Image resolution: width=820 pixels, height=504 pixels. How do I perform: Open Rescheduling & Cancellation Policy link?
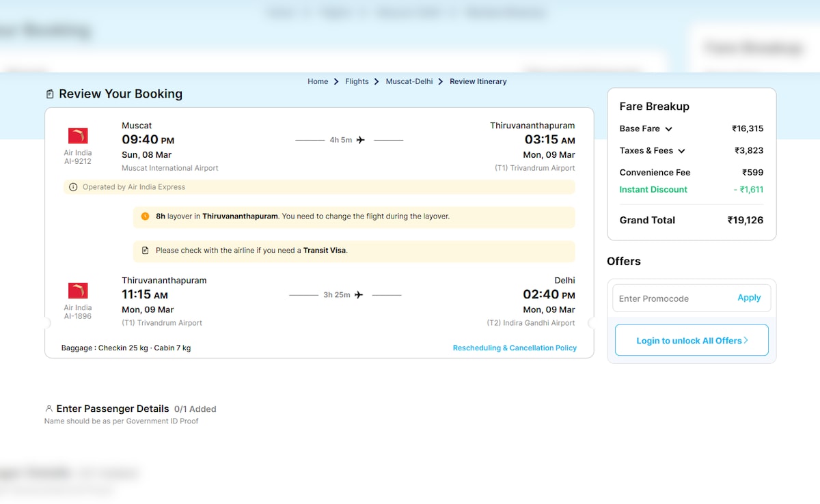click(514, 348)
